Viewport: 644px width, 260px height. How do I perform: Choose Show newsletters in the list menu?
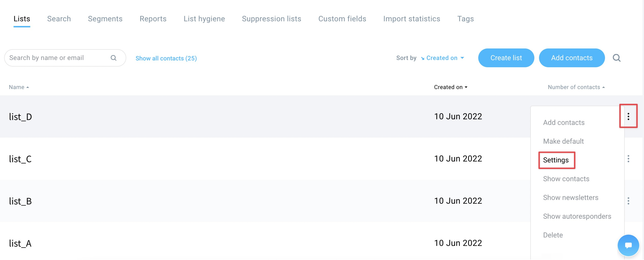(571, 198)
